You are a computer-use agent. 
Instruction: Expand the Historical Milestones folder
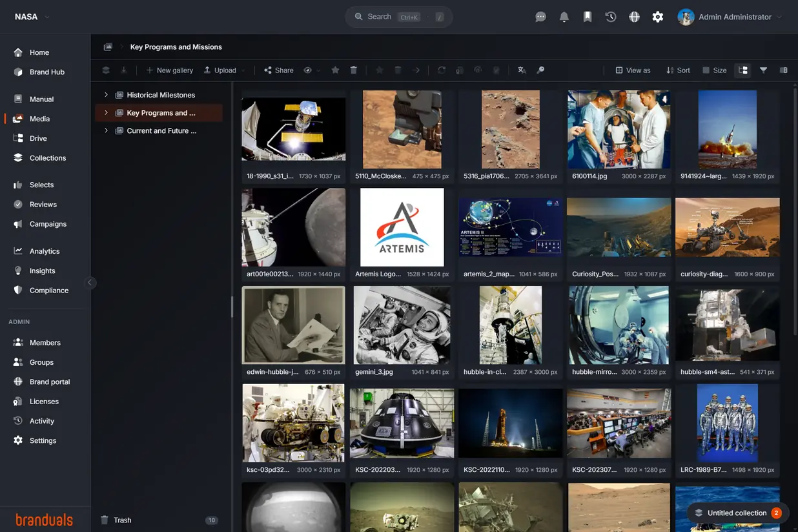(107, 95)
